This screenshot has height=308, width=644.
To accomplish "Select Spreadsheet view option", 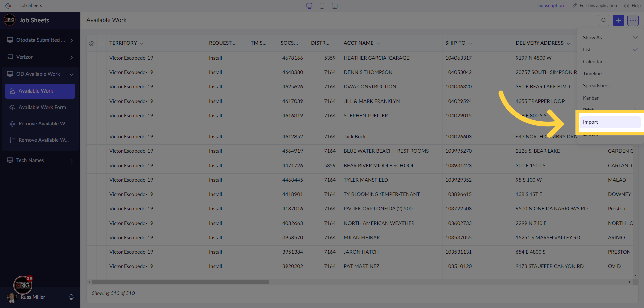I will coord(610,86).
